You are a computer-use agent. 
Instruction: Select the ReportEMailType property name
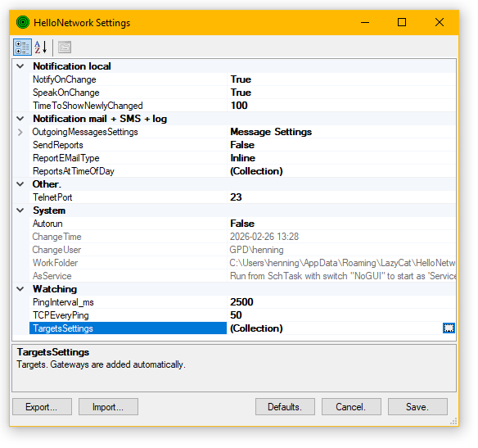click(x=66, y=158)
